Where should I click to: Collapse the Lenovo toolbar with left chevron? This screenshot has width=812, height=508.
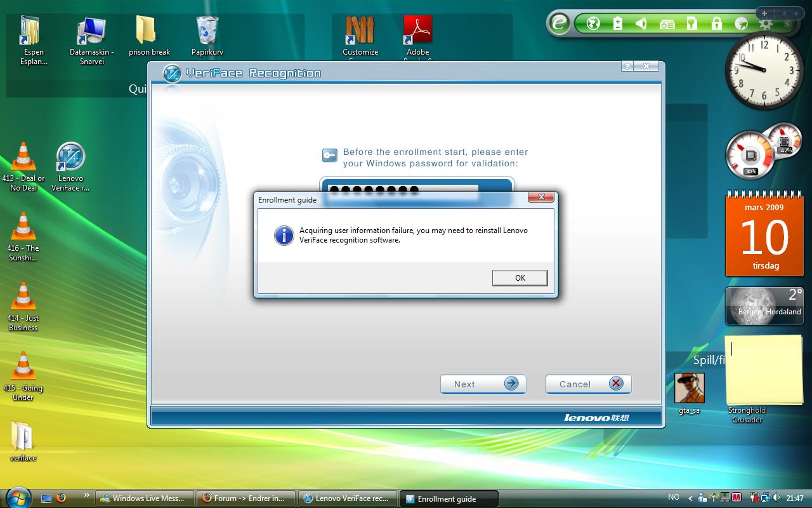[x=789, y=24]
